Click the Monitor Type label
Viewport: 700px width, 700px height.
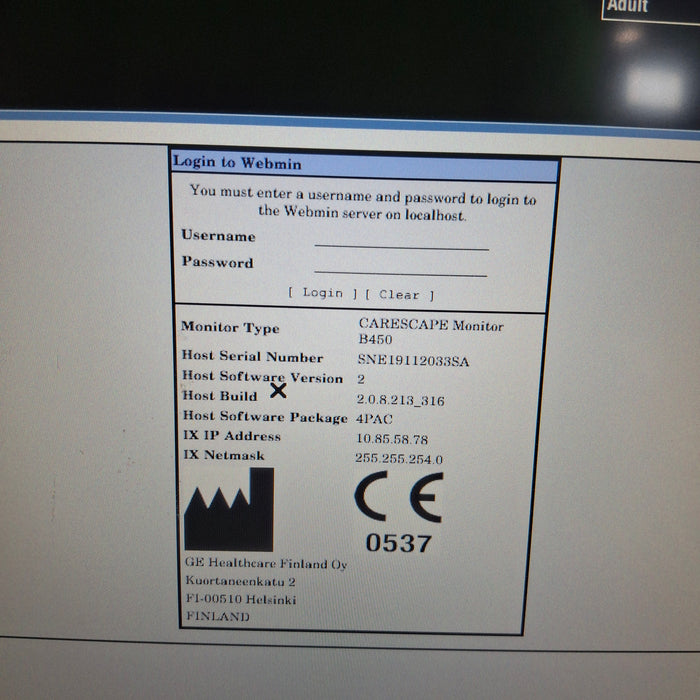(x=230, y=327)
